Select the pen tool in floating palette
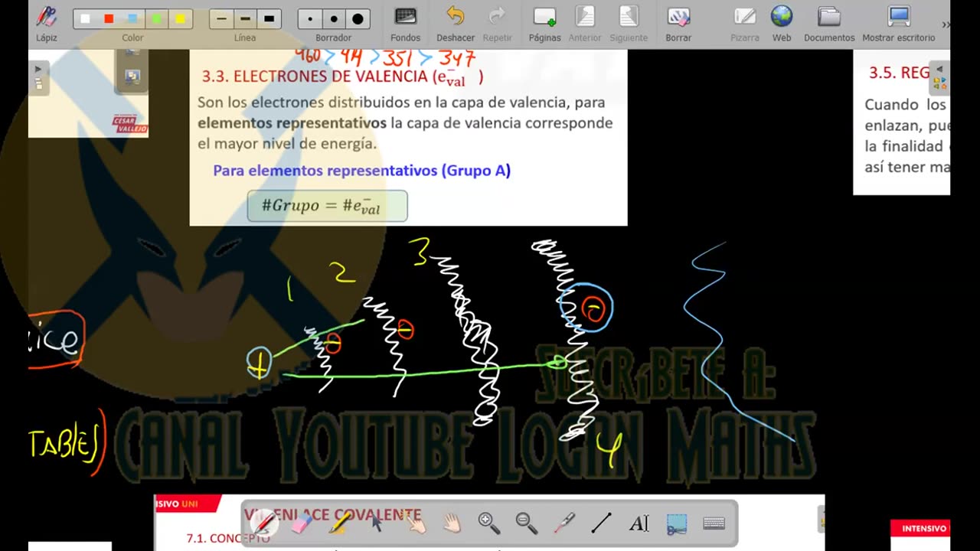The image size is (980, 551). tap(264, 523)
